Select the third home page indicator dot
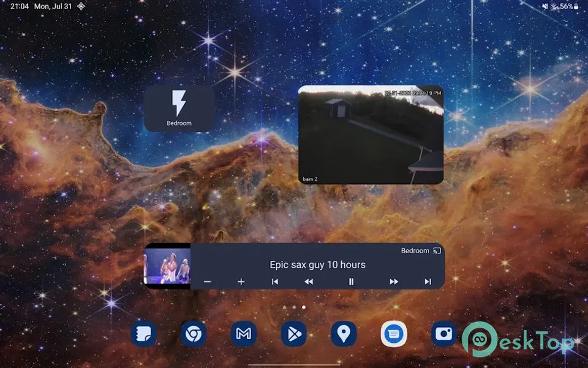Viewport: 588px width, 368px height. pyautogui.click(x=304, y=307)
